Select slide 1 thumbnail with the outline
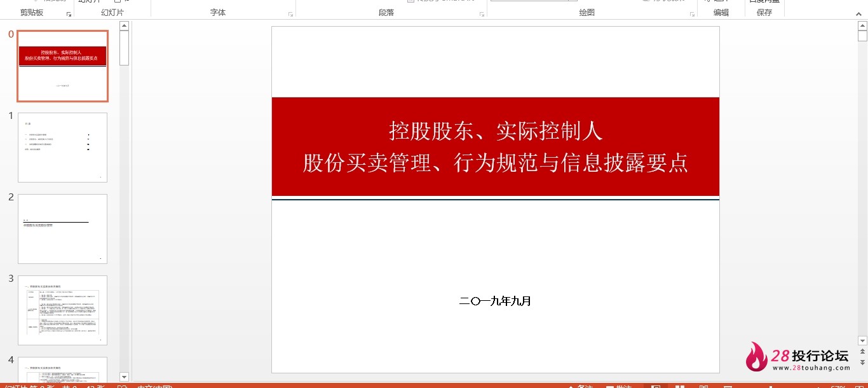 click(x=62, y=148)
